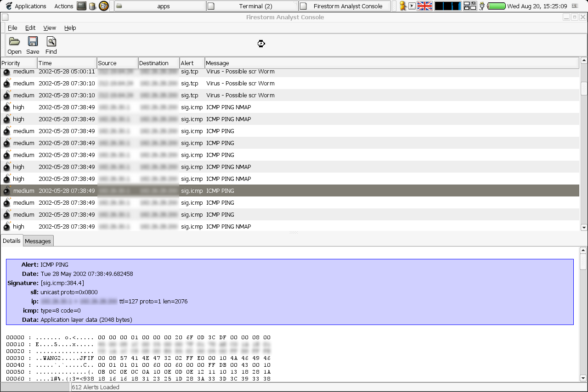The width and height of the screenshot is (588, 392).
Task: Switch to apps taskbar window
Action: coord(160,6)
